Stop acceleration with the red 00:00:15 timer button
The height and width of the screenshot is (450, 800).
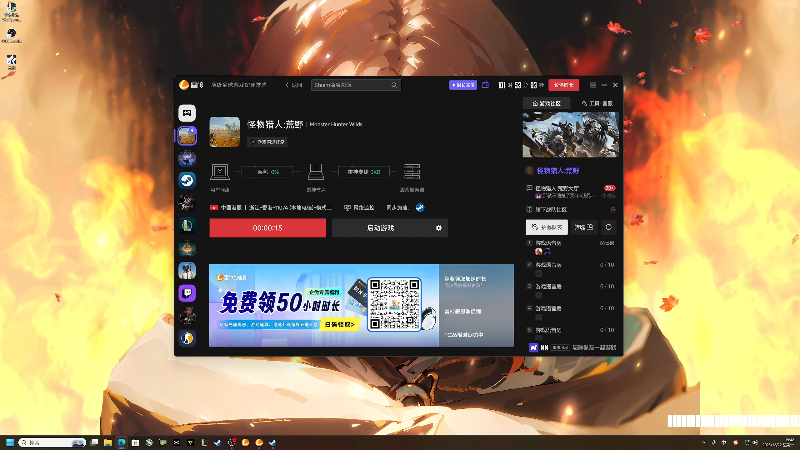(x=267, y=228)
